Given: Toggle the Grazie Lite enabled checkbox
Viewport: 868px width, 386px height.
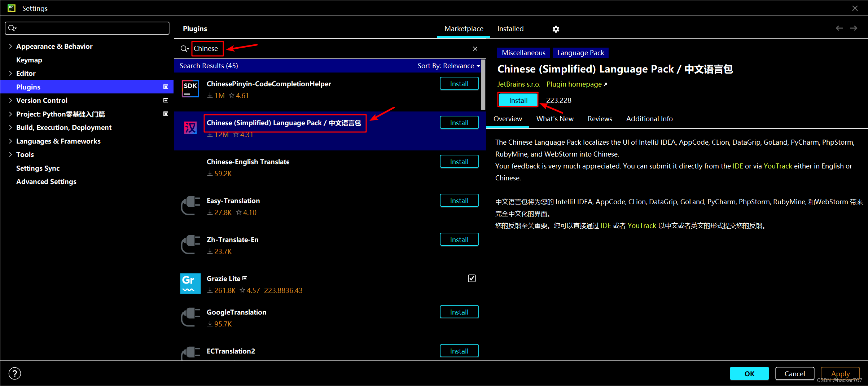Looking at the screenshot, I should (472, 278).
